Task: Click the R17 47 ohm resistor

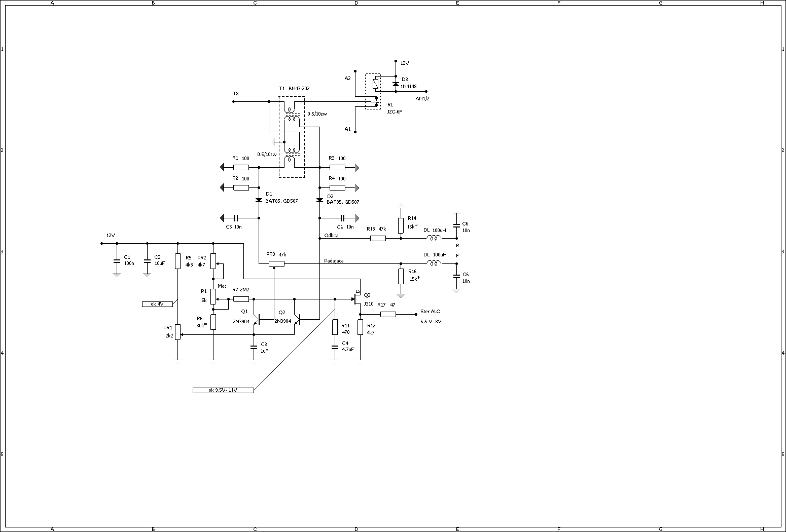Action: (388, 314)
